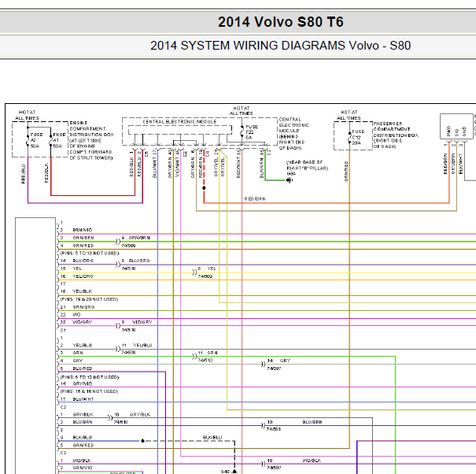Click the "FUSE A1 50A" label

[x=59, y=140]
